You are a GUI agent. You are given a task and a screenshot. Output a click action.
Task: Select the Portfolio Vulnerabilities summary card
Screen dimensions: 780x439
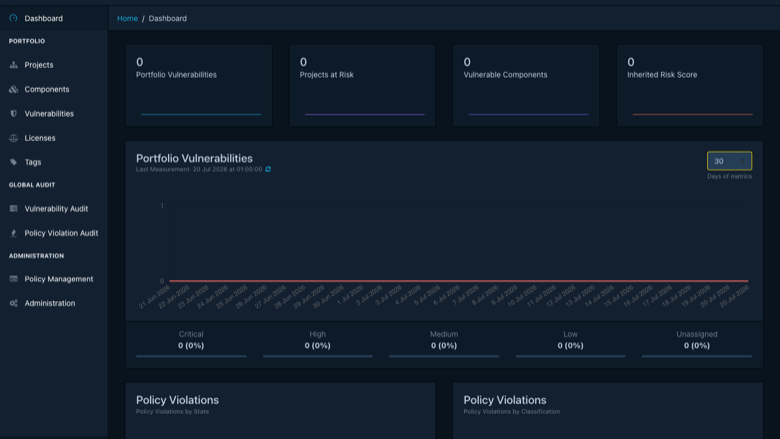tap(198, 86)
